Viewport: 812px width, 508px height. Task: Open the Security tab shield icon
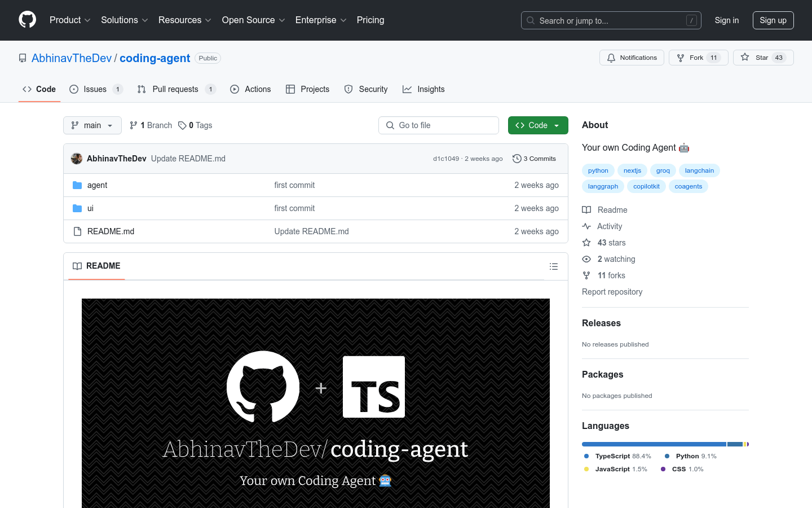[x=348, y=89]
